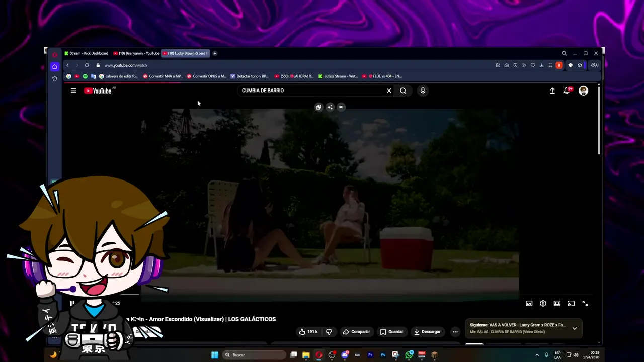This screenshot has height=362, width=644.
Task: Show hidden system tray icons chevron
Action: [x=537, y=355]
